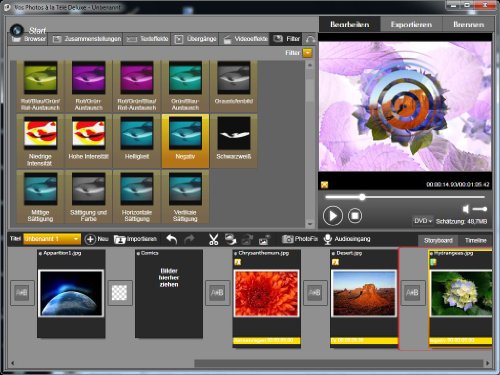This screenshot has width=500, height=375.
Task: Mute the preview speaker icon
Action: coord(466,209)
